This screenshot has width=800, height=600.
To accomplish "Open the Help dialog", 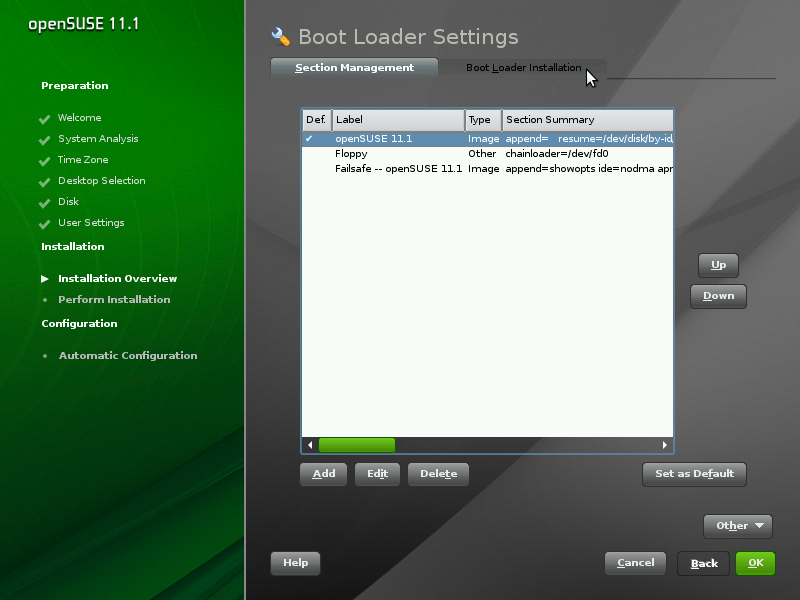I will (x=295, y=563).
